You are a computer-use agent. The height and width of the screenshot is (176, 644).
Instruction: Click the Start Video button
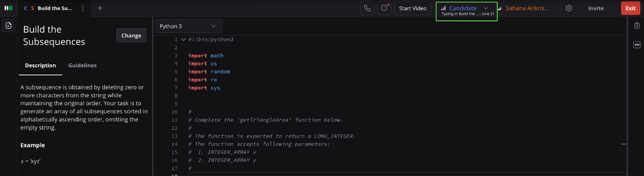412,8
